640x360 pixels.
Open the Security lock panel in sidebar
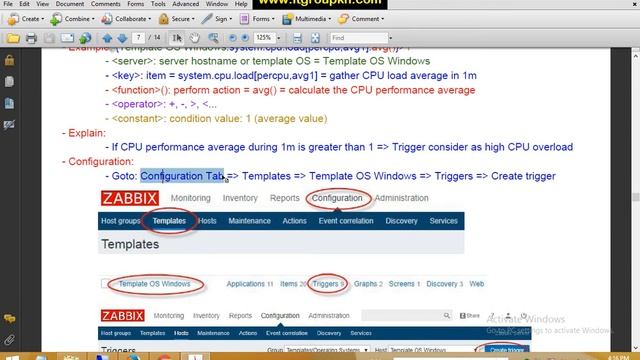pos(9,60)
